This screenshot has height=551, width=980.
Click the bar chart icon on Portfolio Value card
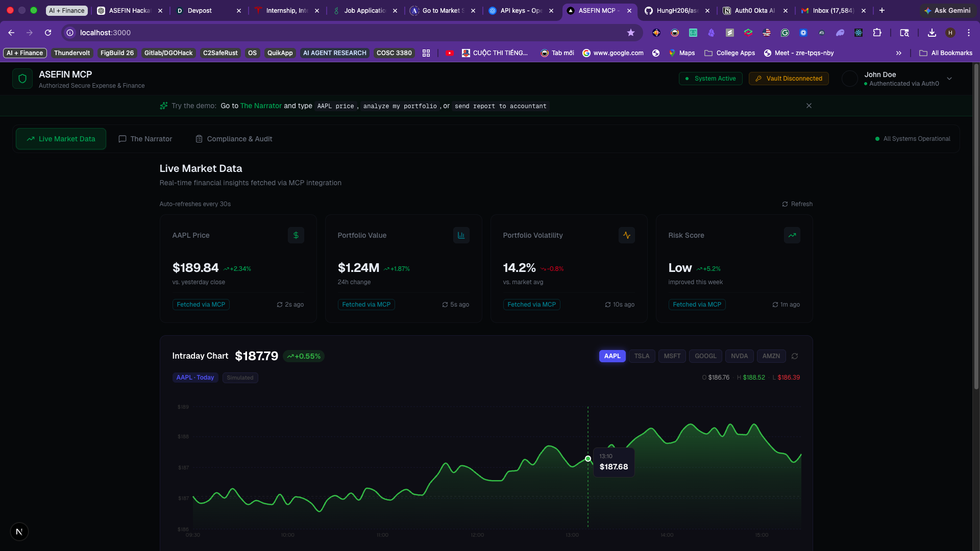click(x=461, y=235)
